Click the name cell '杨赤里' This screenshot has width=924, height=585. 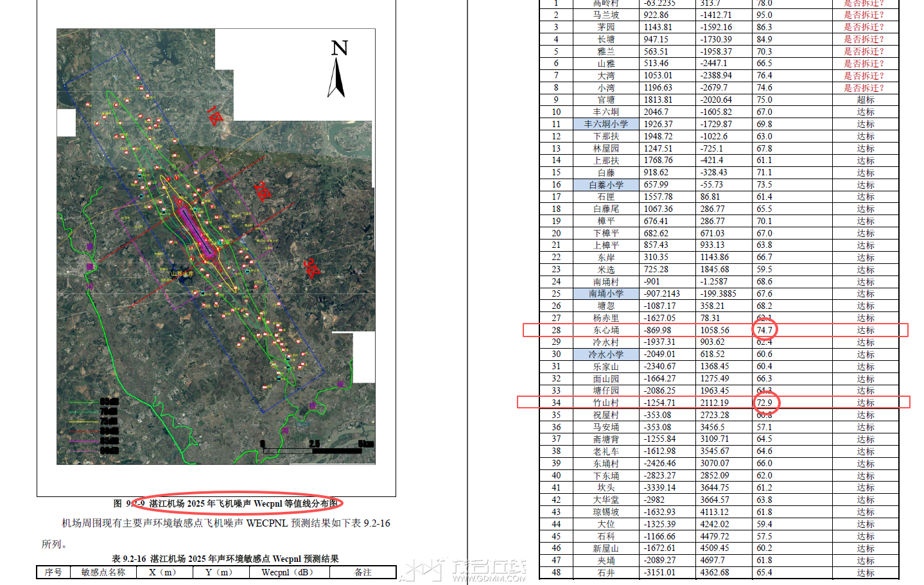tap(606, 318)
